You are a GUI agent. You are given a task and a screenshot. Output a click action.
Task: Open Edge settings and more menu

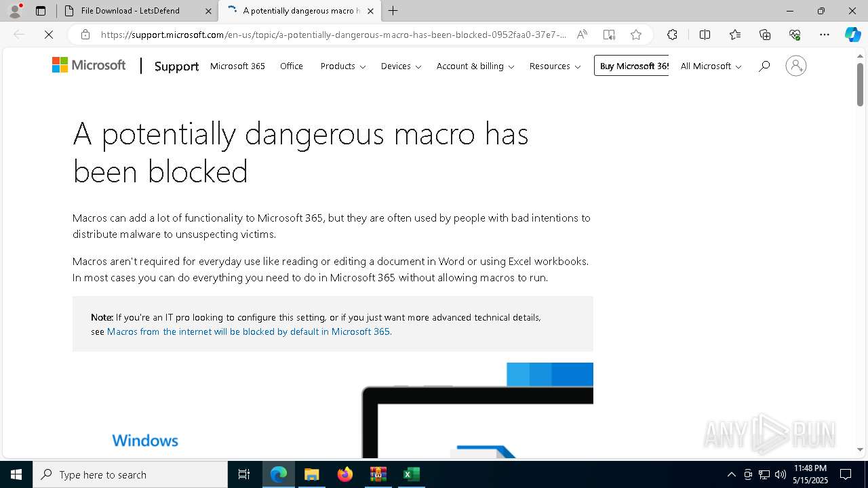click(x=825, y=35)
